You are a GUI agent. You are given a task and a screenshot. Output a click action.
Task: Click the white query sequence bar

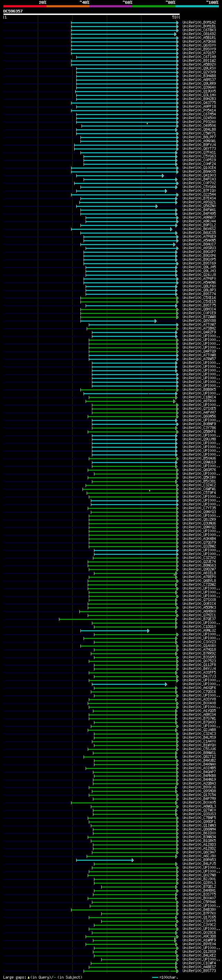coord(92,14)
